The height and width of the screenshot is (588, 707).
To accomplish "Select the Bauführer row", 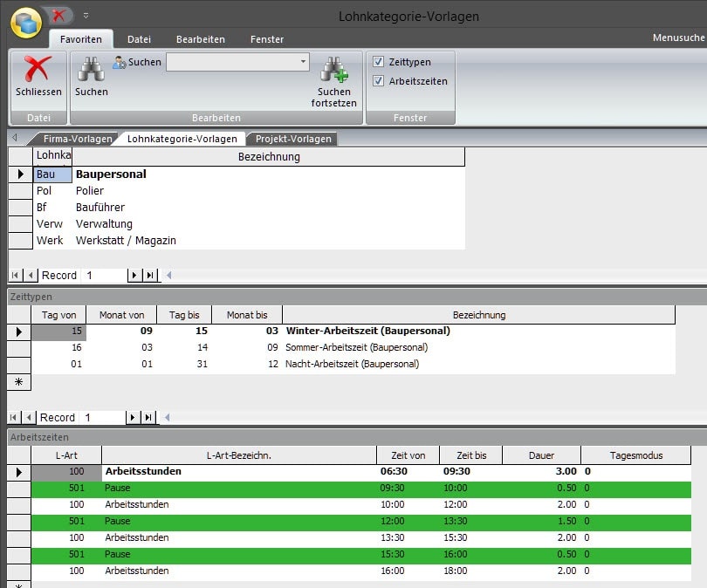I will (x=249, y=208).
